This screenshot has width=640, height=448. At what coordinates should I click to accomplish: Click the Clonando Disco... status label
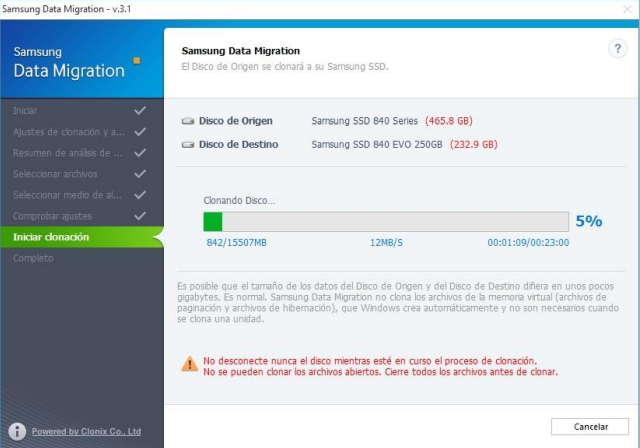tap(239, 200)
